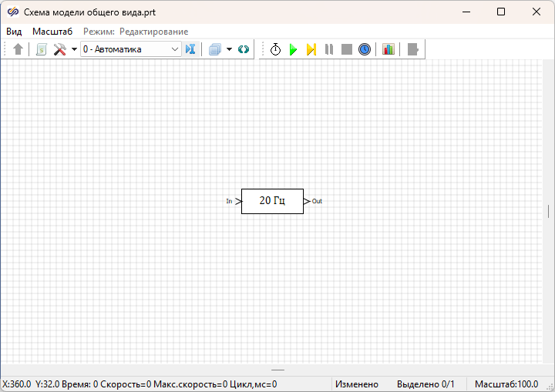Open the Масштаб menu
555x392 pixels.
(52, 32)
